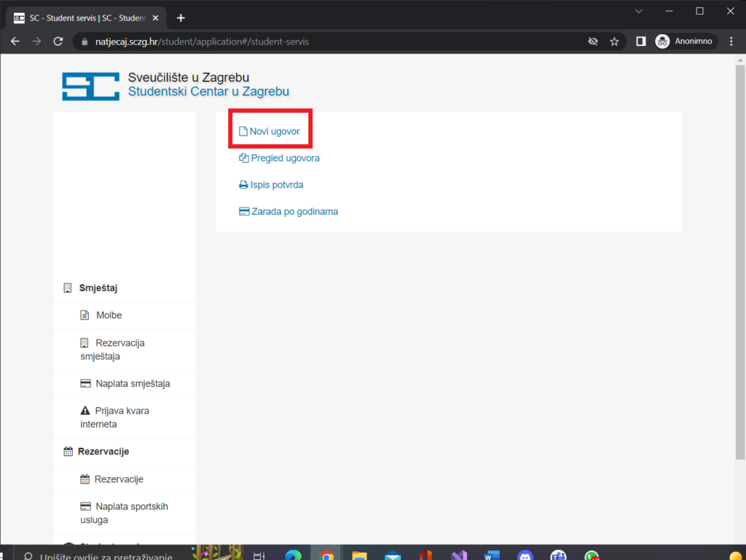746x560 pixels.
Task: Bookmark this page with the star icon
Action: pos(614,42)
